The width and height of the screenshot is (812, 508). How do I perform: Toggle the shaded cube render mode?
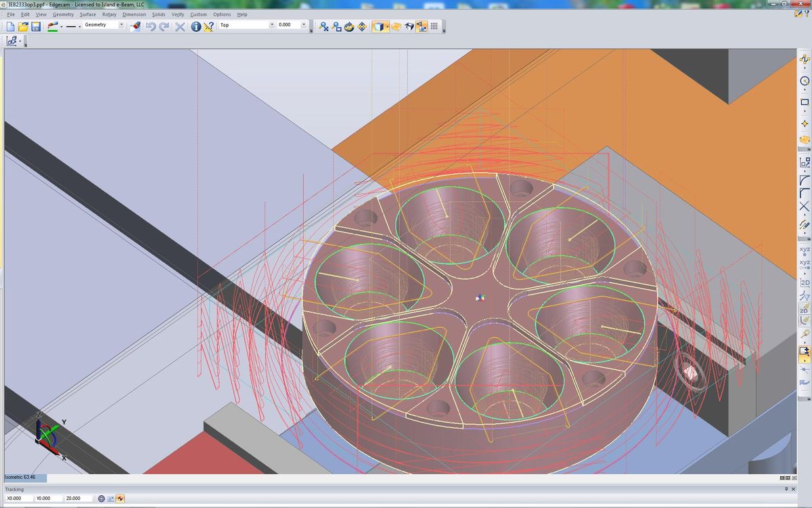pyautogui.click(x=378, y=26)
